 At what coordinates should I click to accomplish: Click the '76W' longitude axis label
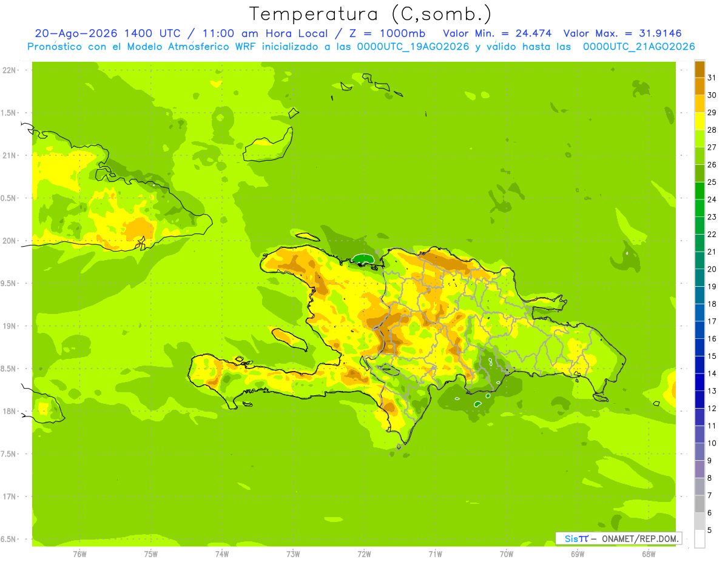click(79, 554)
